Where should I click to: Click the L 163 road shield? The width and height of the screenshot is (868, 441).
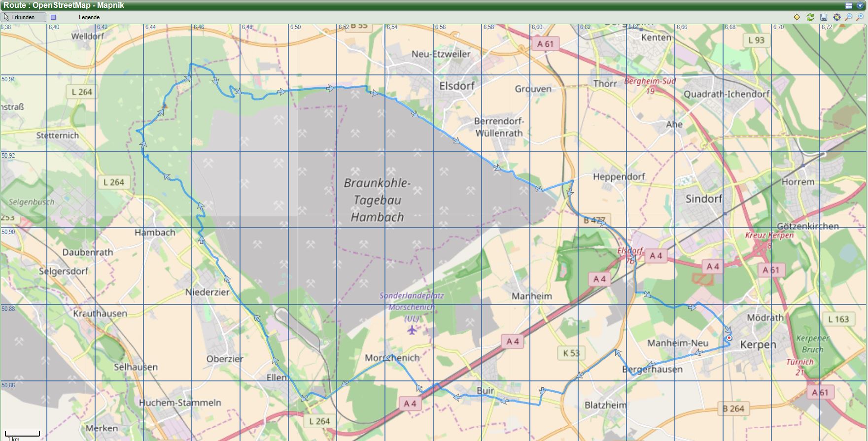point(838,319)
